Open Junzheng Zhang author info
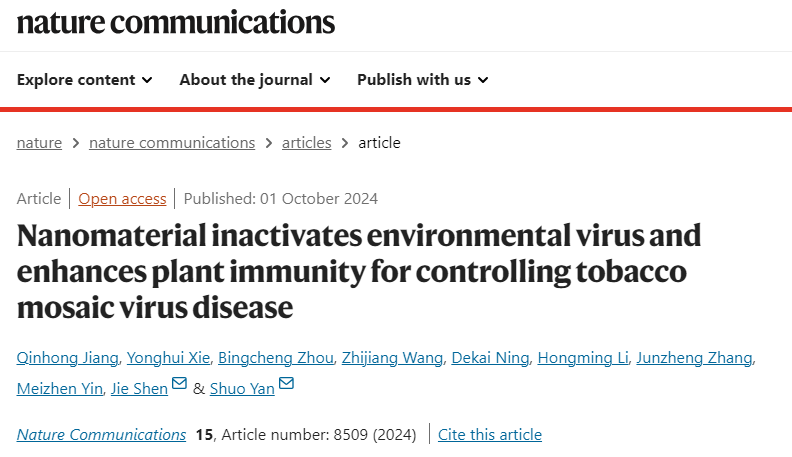Screen dimensions: 792x457 click(695, 358)
